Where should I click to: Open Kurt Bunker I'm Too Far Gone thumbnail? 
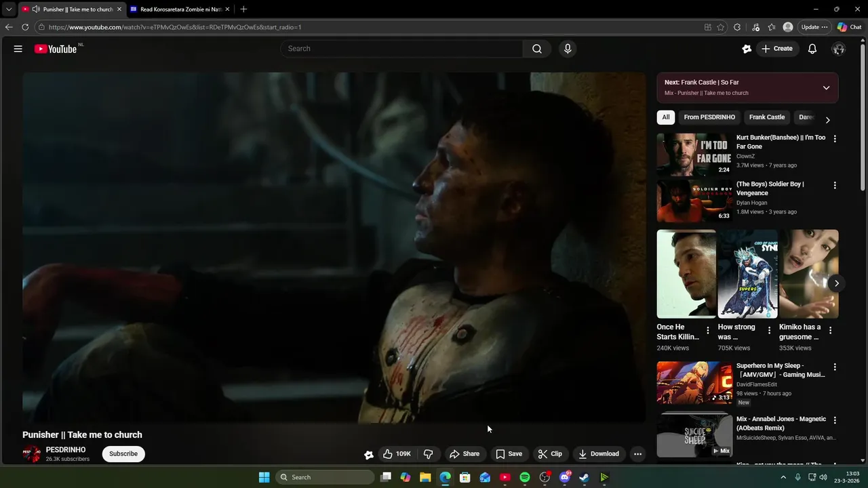[x=694, y=155]
